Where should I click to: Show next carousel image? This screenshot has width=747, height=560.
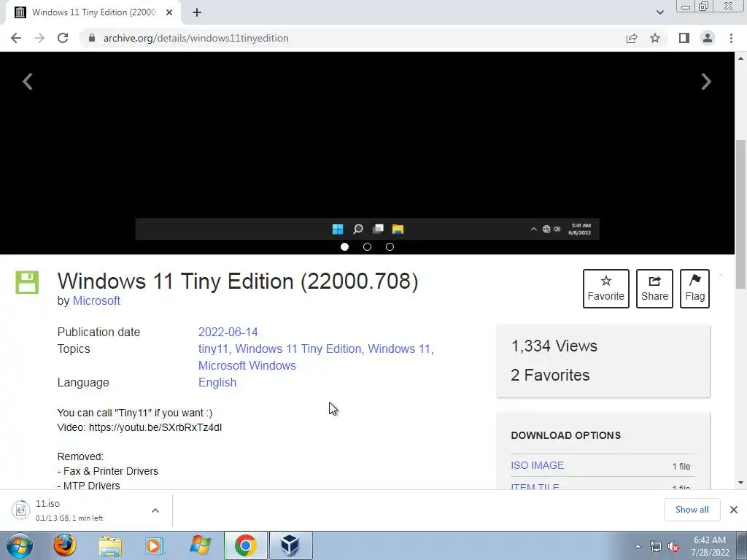point(706,81)
